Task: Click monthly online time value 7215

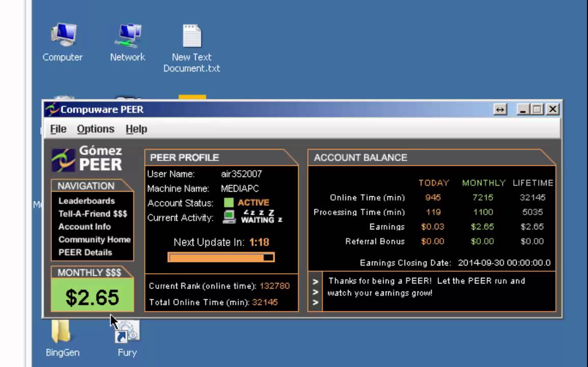Action: pos(483,197)
